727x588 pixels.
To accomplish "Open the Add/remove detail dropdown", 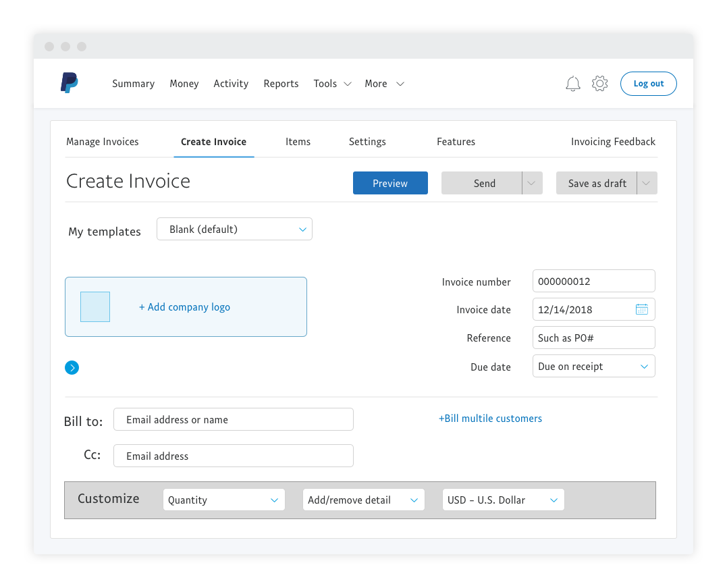I will pyautogui.click(x=363, y=500).
